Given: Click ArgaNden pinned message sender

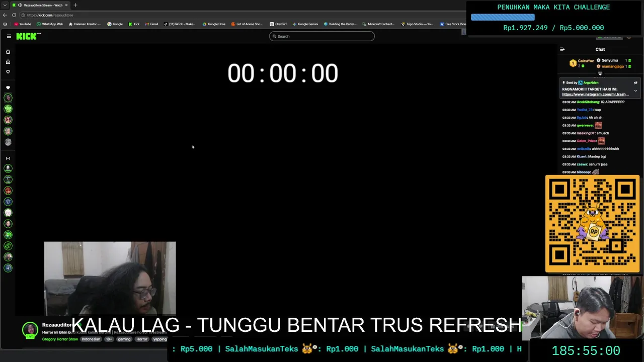Looking at the screenshot, I should (x=591, y=83).
